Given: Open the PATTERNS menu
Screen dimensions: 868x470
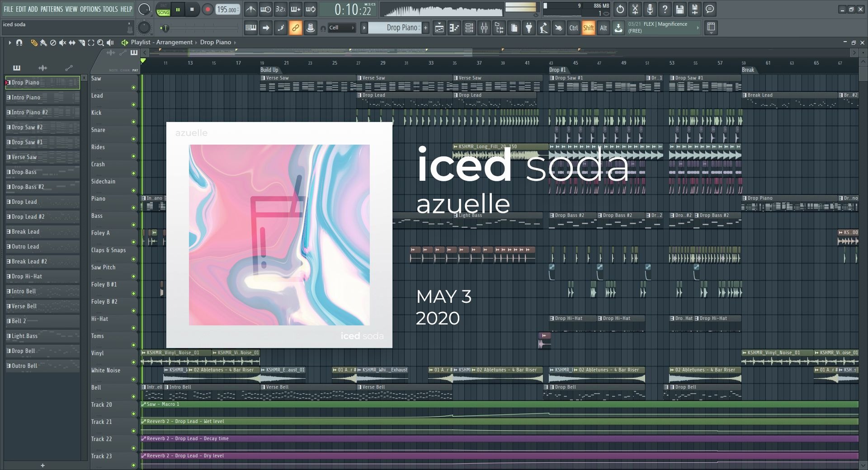Looking at the screenshot, I should coord(52,9).
